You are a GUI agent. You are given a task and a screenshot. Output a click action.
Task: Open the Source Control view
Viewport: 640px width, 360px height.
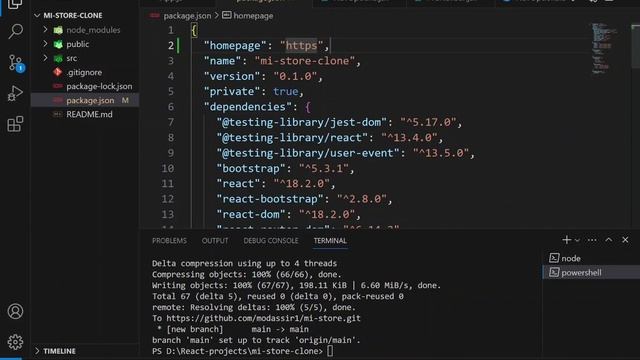click(x=16, y=63)
